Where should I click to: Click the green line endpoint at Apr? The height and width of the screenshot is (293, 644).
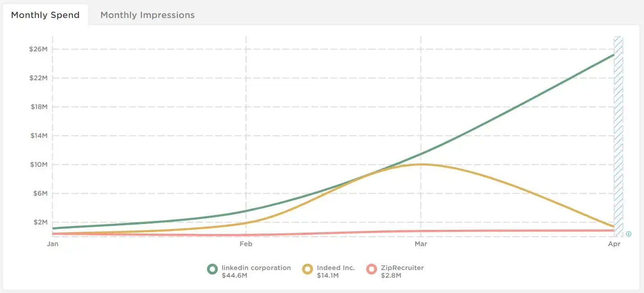tap(614, 55)
